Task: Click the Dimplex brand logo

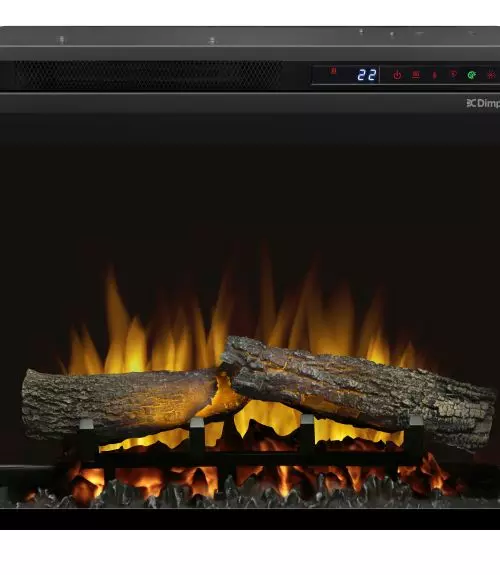Action: coord(483,103)
